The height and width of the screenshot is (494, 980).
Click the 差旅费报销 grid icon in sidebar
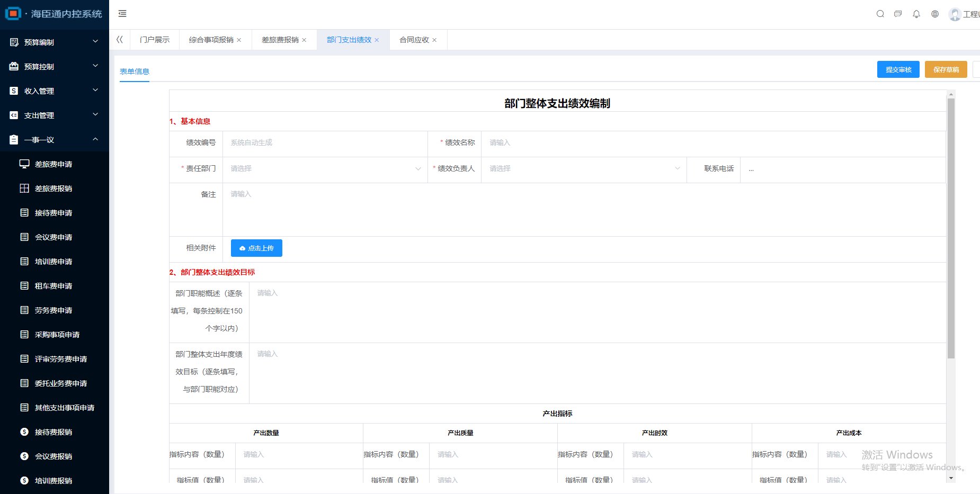(24, 188)
